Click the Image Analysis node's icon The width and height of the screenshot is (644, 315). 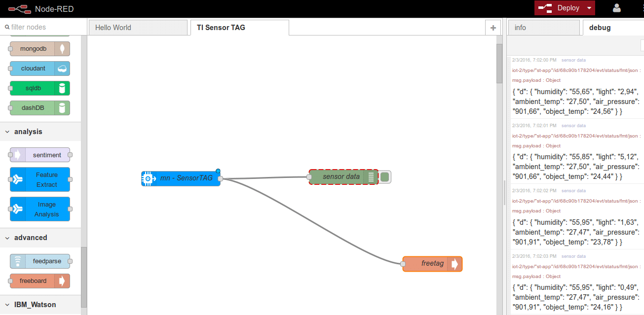pos(17,209)
